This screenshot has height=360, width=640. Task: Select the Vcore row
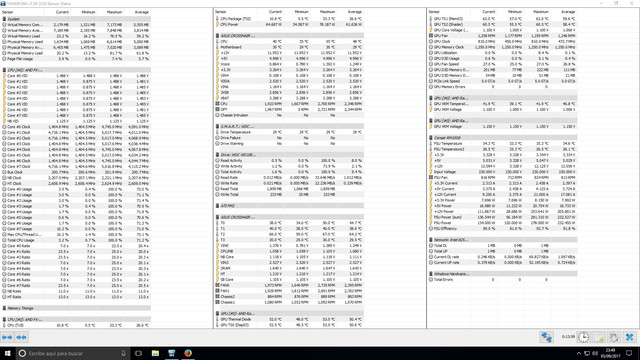[289, 64]
